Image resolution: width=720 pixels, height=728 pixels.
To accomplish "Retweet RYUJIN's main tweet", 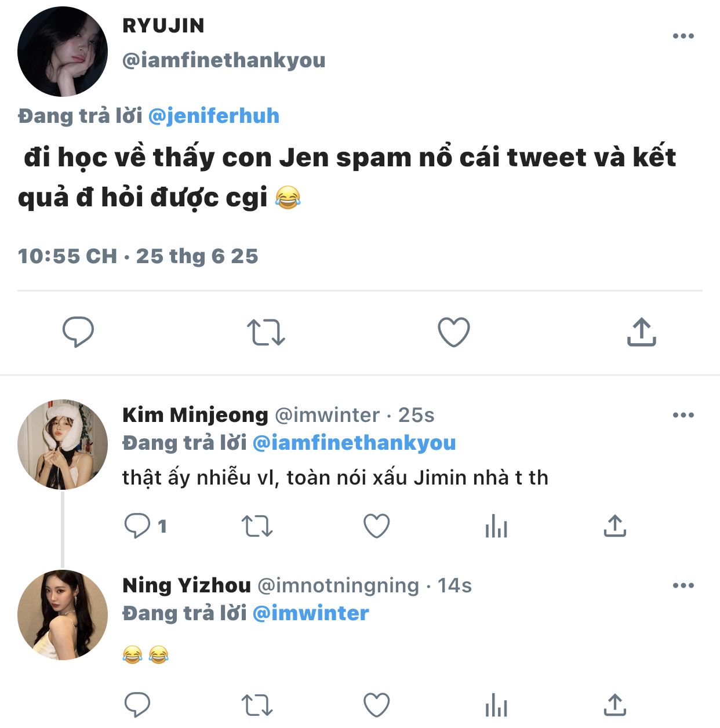I will coord(266,333).
